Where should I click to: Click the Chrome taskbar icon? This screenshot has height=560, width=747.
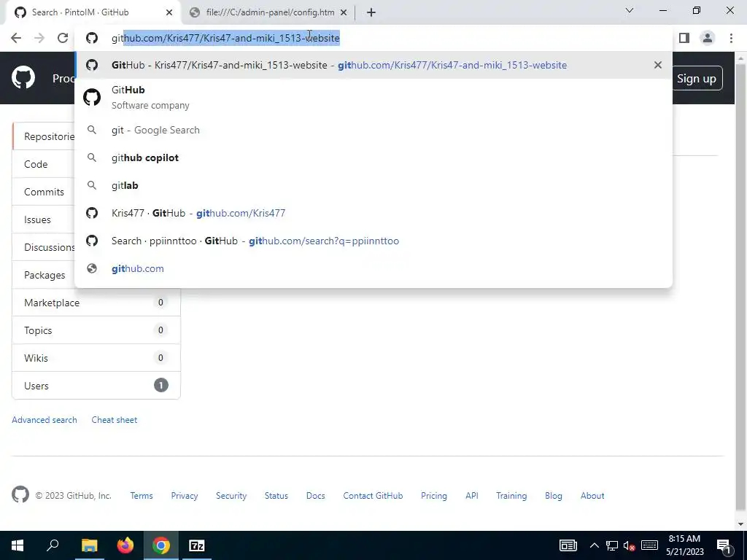pyautogui.click(x=161, y=545)
